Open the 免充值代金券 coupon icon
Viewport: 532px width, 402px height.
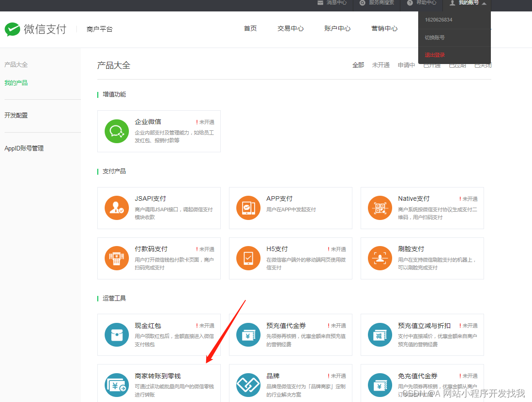(x=380, y=385)
